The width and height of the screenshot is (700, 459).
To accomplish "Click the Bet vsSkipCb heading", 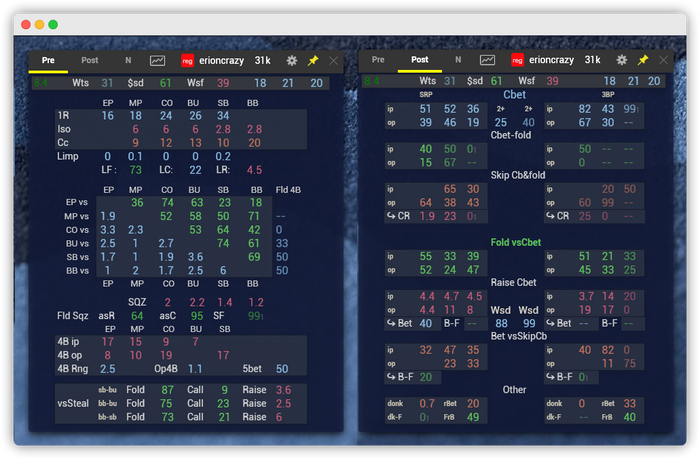I will (x=519, y=336).
